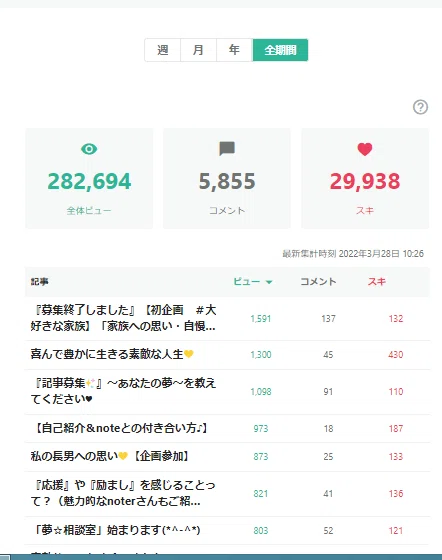Click the comment count 18
This screenshot has height=560, width=442.
[328, 429]
